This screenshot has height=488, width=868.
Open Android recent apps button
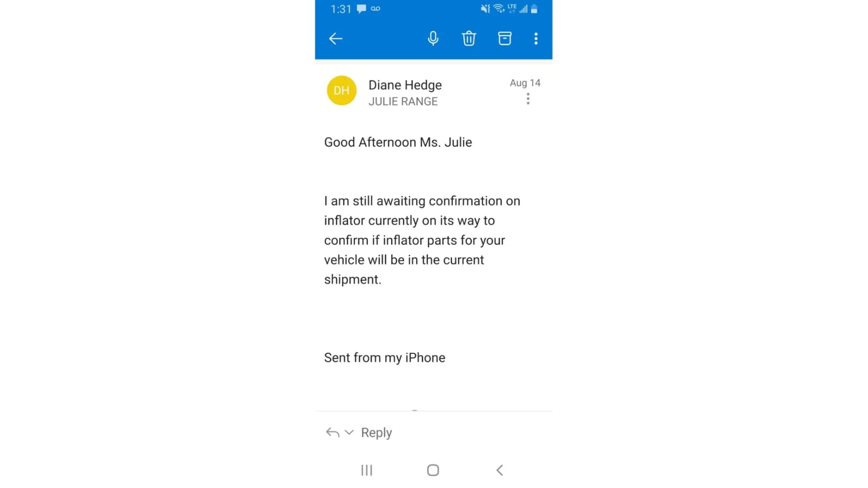click(367, 470)
